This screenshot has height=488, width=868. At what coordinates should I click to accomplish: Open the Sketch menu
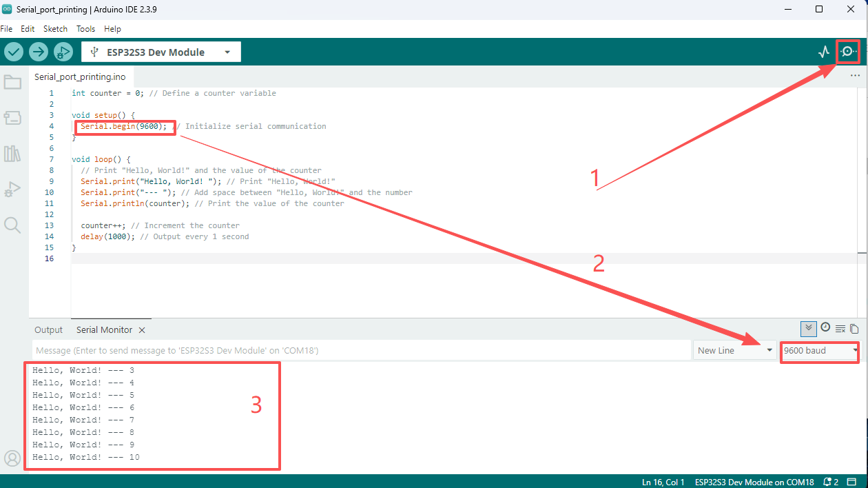coord(55,29)
